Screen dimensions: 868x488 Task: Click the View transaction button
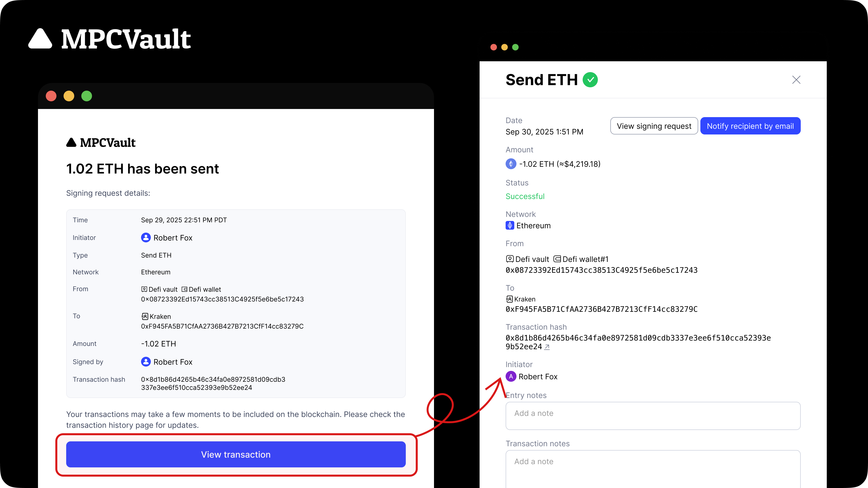(235, 454)
